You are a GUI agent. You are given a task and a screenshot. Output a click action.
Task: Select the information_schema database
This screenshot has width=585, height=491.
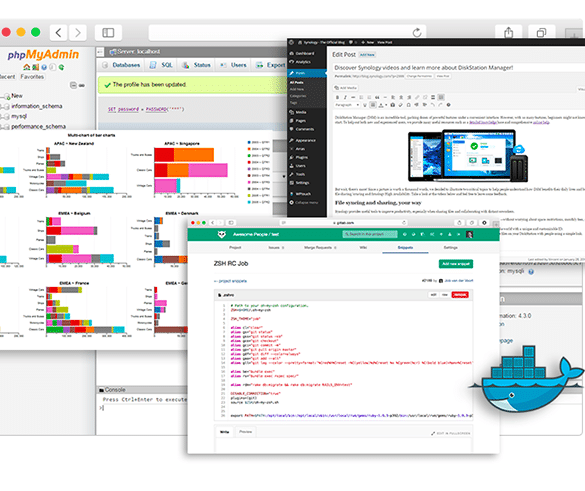point(37,106)
